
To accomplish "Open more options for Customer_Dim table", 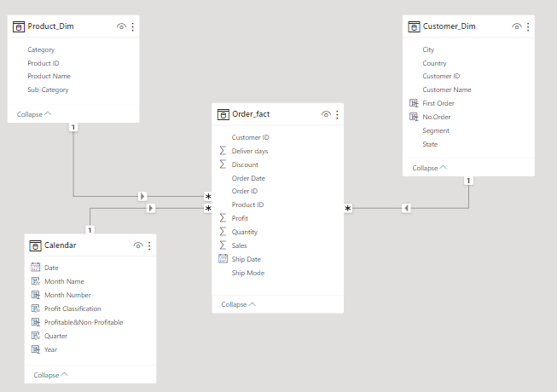I will 528,26.
